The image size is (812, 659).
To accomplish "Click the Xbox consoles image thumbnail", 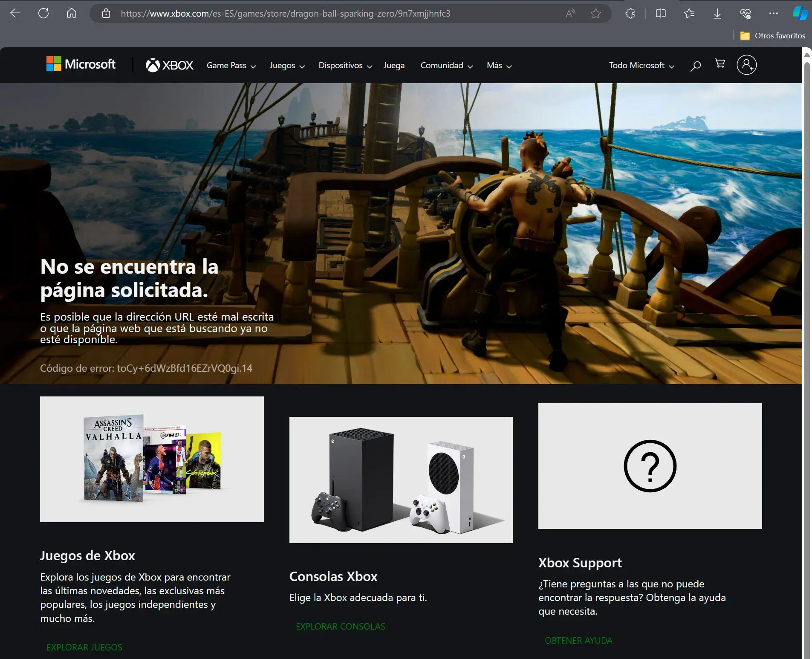I will pyautogui.click(x=401, y=480).
